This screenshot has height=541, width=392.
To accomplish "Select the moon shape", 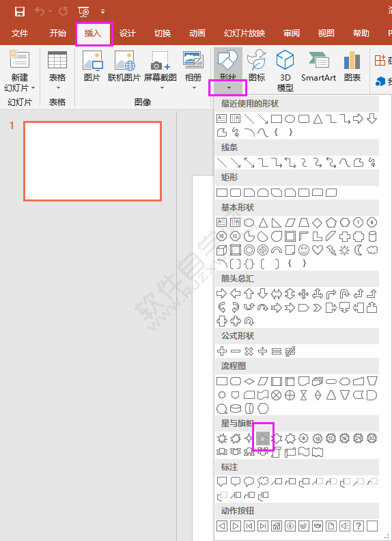I will [359, 250].
